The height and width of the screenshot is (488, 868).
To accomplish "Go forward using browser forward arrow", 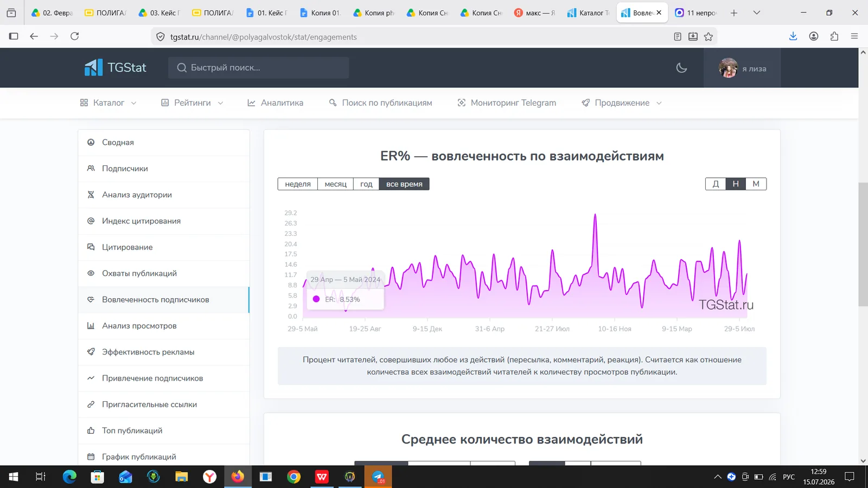I will tap(54, 36).
